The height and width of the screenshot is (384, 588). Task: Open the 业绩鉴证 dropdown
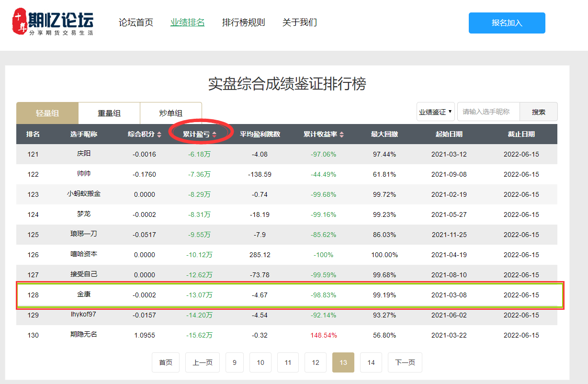point(435,112)
